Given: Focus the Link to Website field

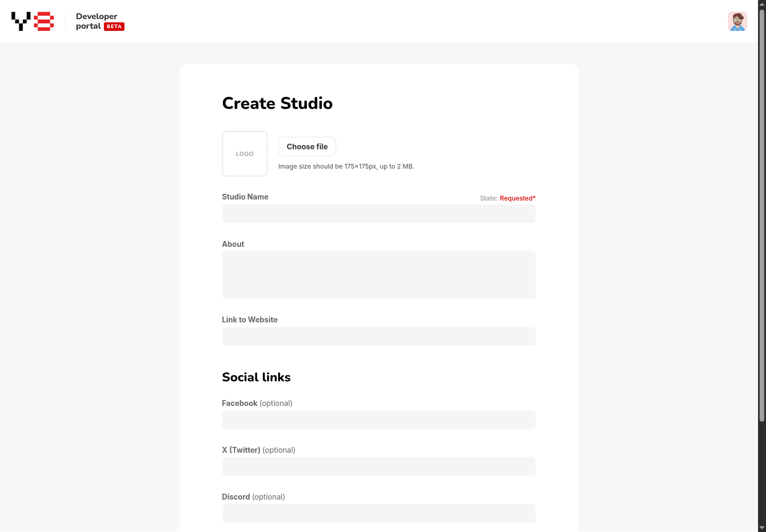Looking at the screenshot, I should point(379,337).
